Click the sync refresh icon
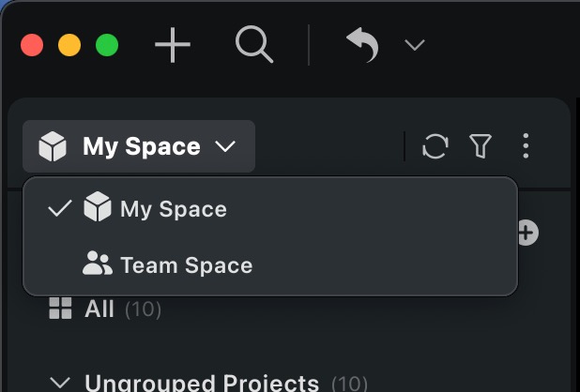This screenshot has width=580, height=392. pyautogui.click(x=435, y=146)
